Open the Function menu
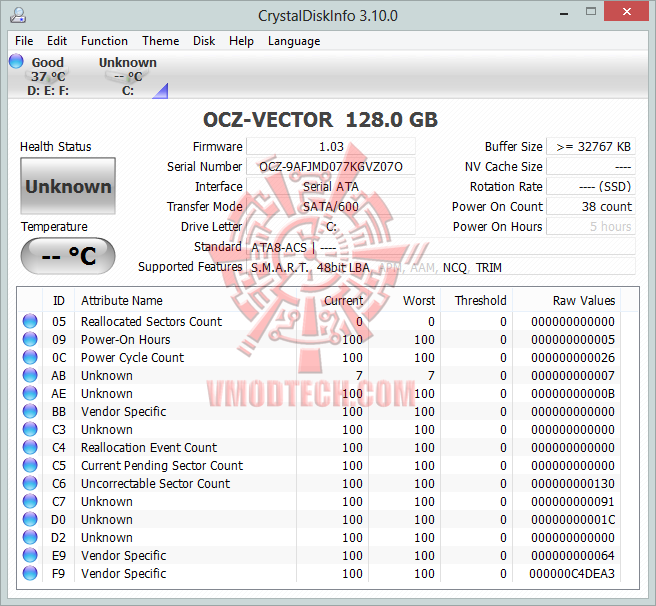The width and height of the screenshot is (656, 606). coord(104,41)
